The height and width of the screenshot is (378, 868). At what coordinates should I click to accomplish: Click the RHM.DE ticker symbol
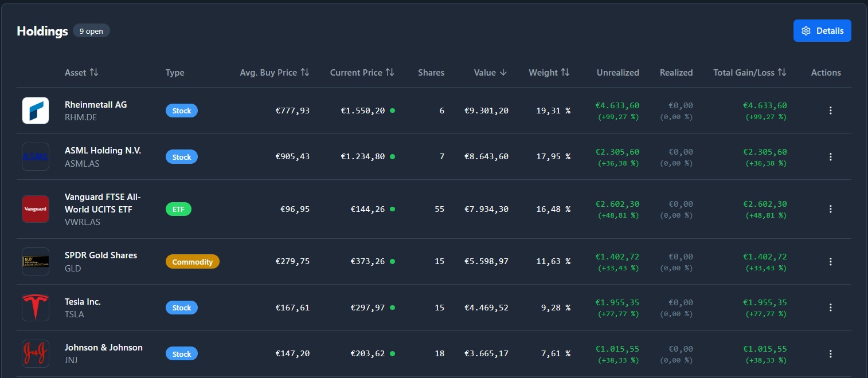point(82,117)
